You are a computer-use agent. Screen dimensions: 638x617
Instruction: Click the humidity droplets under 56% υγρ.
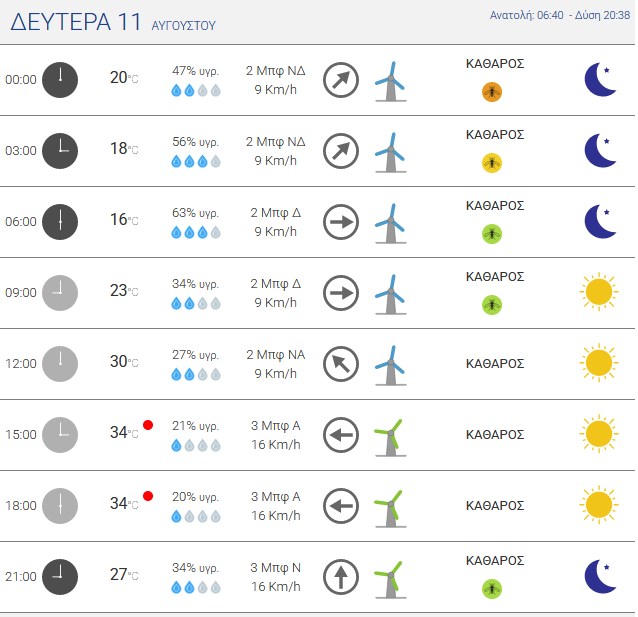pos(196,162)
